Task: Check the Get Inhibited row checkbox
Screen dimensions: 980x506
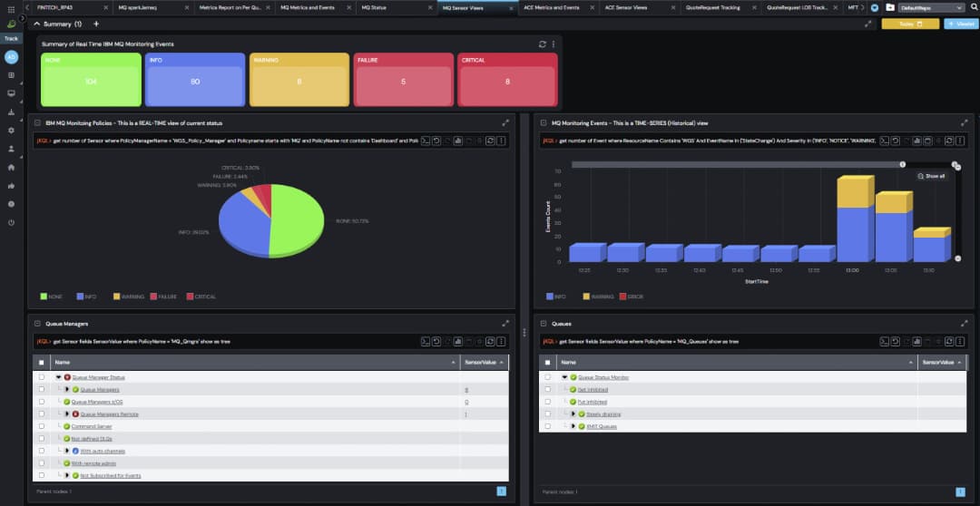Action: tap(548, 389)
